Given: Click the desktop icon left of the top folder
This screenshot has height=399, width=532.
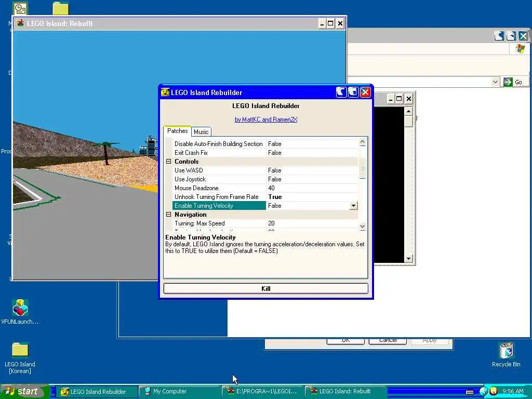Looking at the screenshot, I should click(20, 8).
